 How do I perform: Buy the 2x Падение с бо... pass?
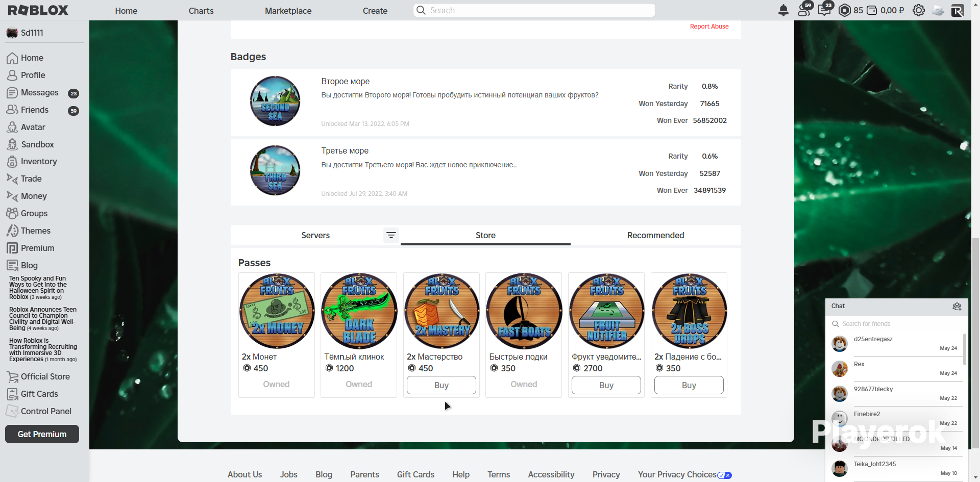click(x=689, y=385)
